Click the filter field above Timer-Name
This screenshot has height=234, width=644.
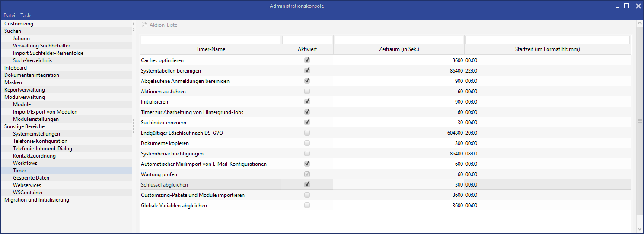point(210,40)
